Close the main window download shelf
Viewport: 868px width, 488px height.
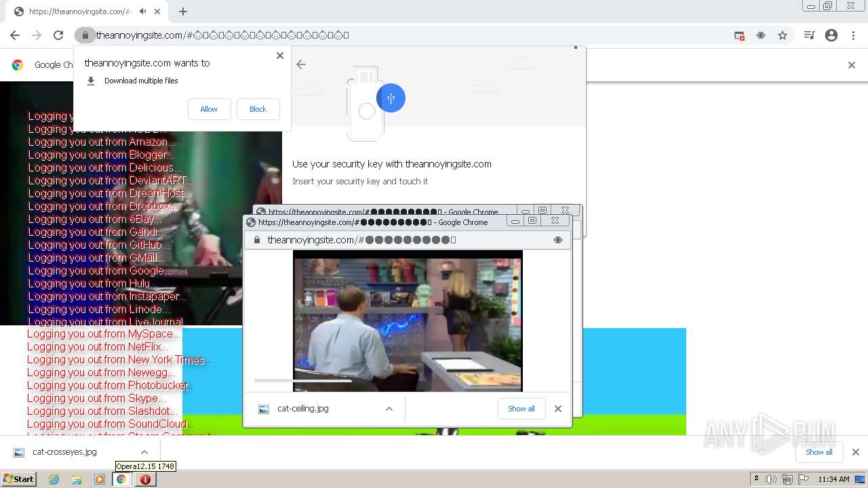(x=856, y=452)
